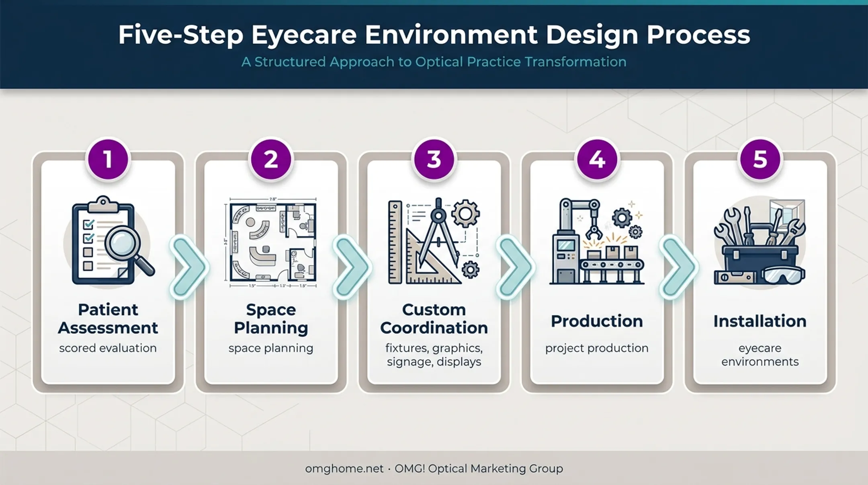Screen dimensions: 868x485
Task: Click the bold "Production" heading
Action: click(597, 321)
